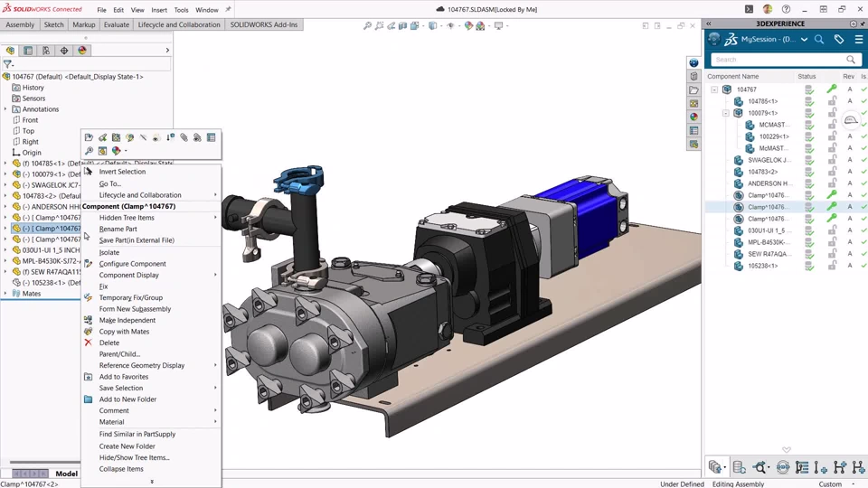Collapse the 100079<1> node in component list

(x=726, y=113)
